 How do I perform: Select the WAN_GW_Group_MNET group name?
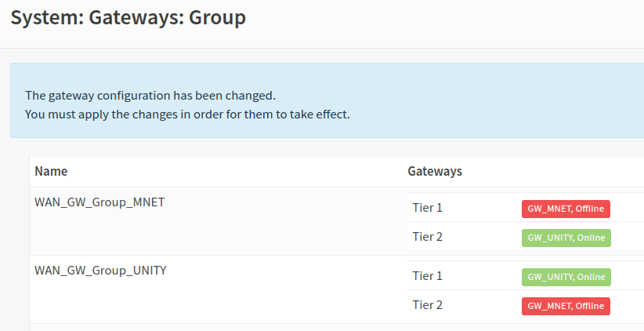tap(99, 202)
